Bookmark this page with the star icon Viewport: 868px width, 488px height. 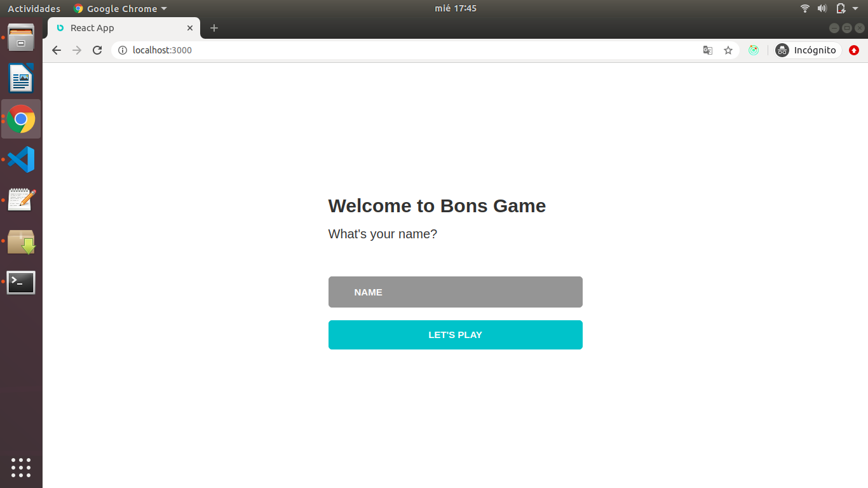click(728, 50)
